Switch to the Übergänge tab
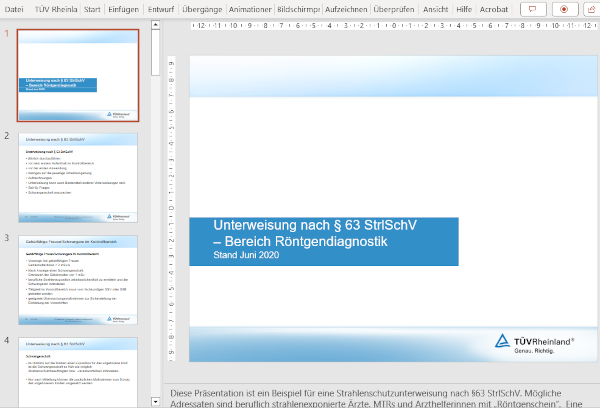600x408 pixels. tap(201, 8)
